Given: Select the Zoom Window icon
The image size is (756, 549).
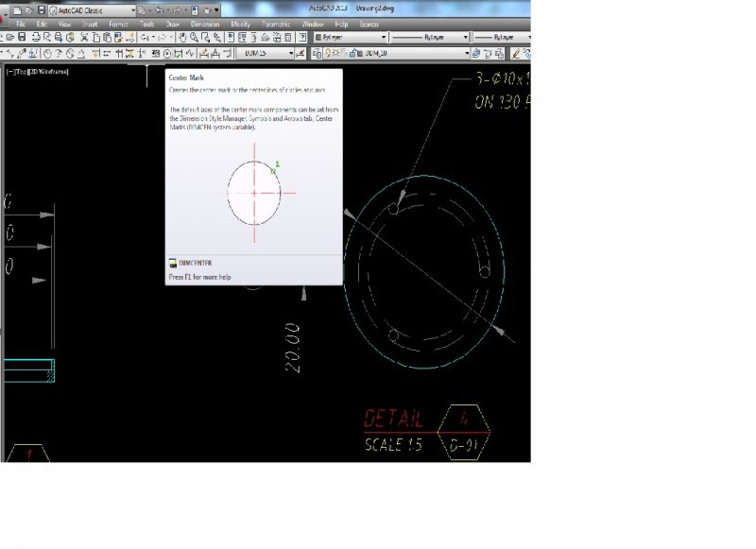Looking at the screenshot, I should (x=205, y=37).
